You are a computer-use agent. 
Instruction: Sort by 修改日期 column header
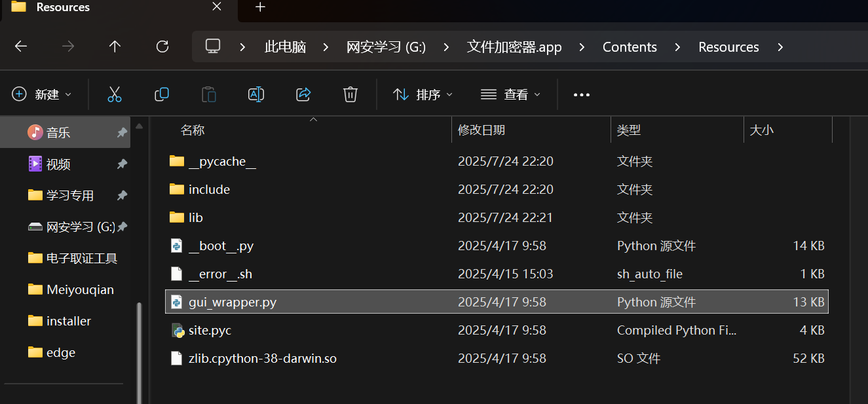(481, 130)
